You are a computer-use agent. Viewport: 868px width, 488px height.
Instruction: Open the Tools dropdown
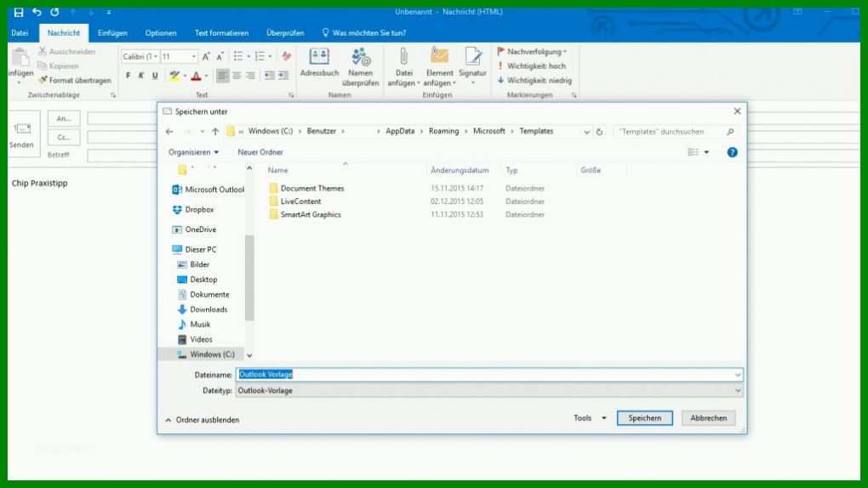590,418
